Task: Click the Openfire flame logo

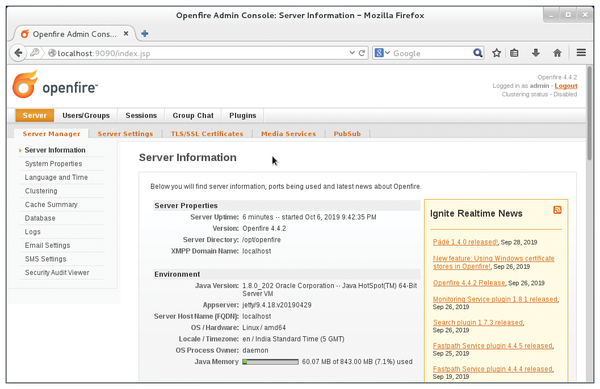Action: tap(25, 84)
